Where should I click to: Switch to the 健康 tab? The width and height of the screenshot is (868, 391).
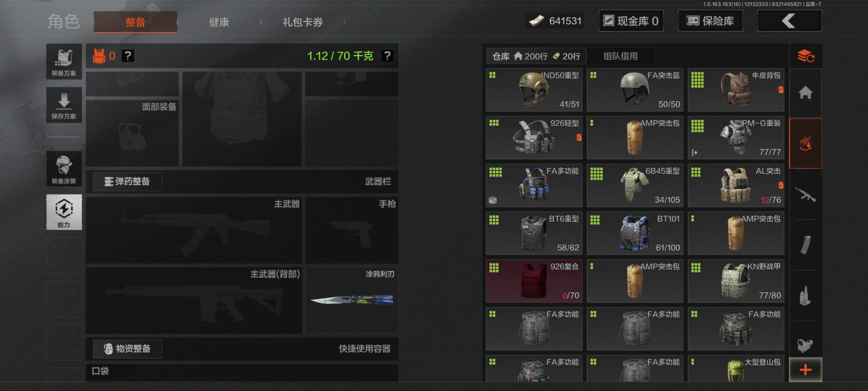(x=219, y=22)
